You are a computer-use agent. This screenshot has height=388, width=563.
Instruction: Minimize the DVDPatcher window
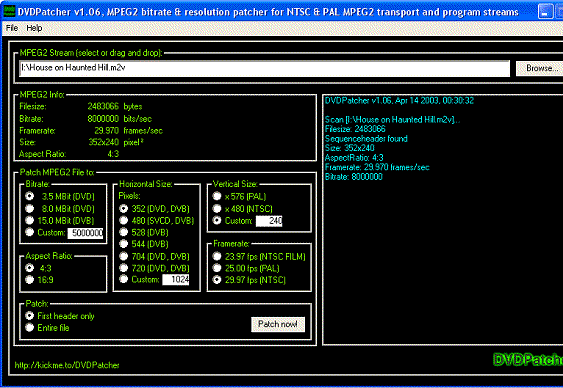click(x=545, y=11)
